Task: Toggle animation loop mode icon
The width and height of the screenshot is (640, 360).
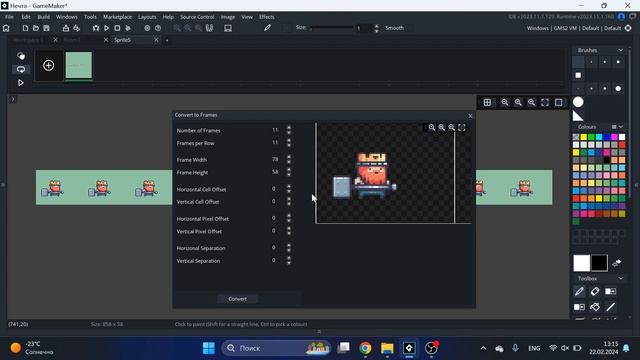Action: point(21,69)
